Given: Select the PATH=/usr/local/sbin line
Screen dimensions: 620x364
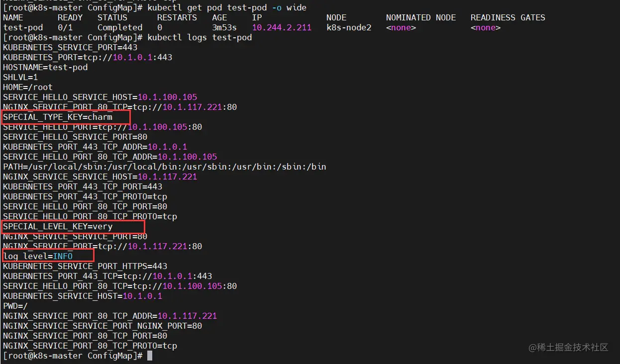Looking at the screenshot, I should (x=165, y=167).
